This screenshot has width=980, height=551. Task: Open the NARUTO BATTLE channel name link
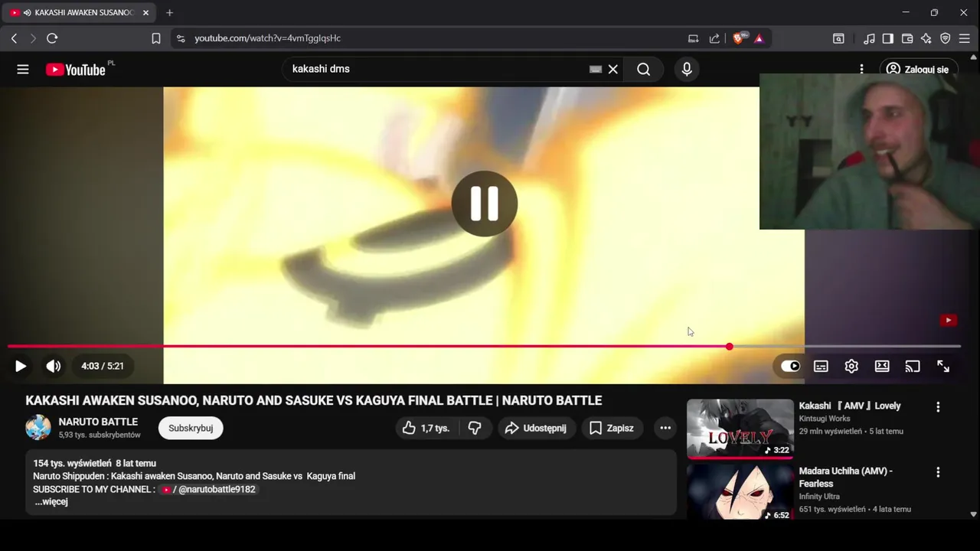[98, 422]
